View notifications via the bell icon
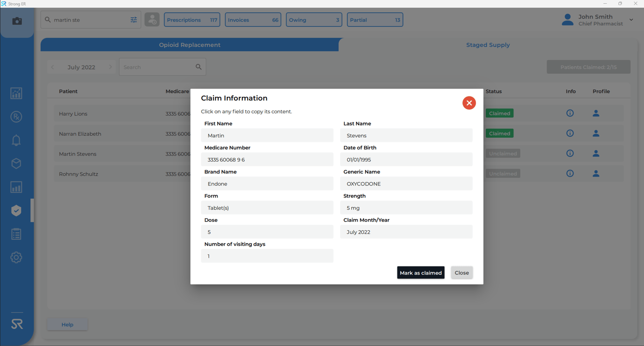 [x=16, y=140]
